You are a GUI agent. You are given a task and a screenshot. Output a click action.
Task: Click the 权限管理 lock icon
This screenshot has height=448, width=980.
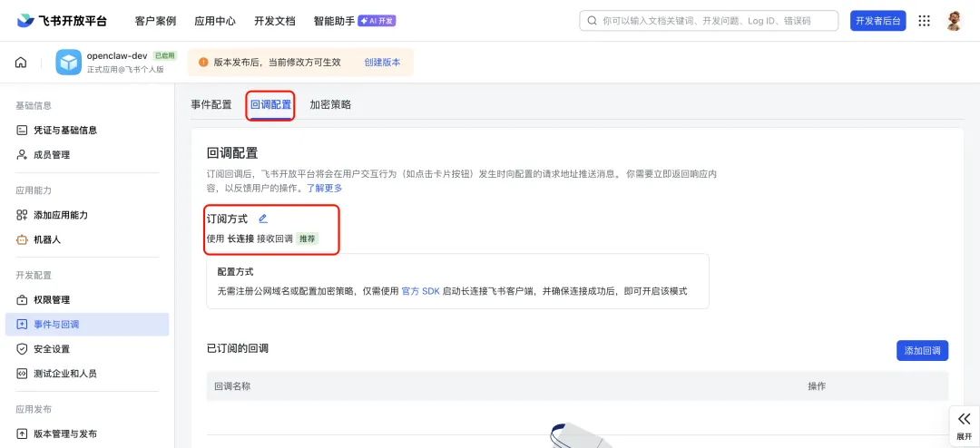(22, 300)
